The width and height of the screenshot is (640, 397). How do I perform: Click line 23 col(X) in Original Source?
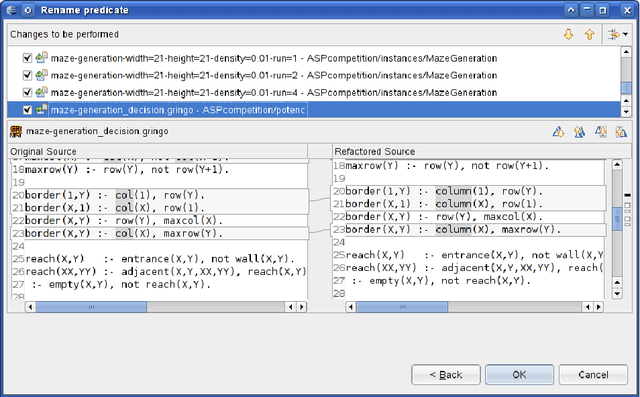click(x=134, y=233)
